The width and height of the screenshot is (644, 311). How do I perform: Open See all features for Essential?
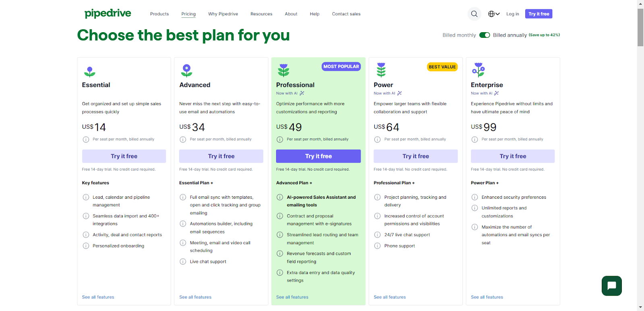pos(98,297)
